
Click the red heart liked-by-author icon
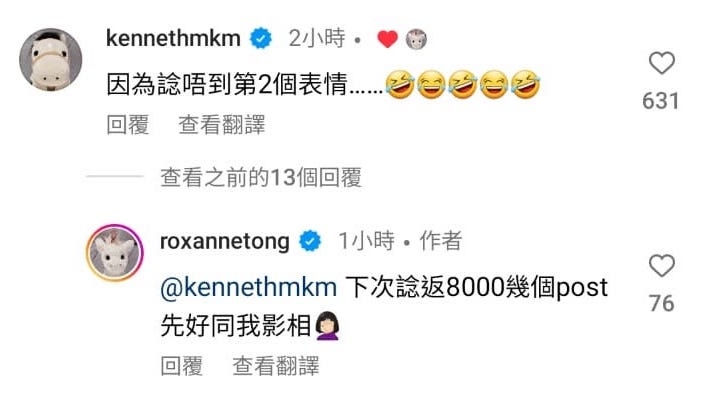388,39
